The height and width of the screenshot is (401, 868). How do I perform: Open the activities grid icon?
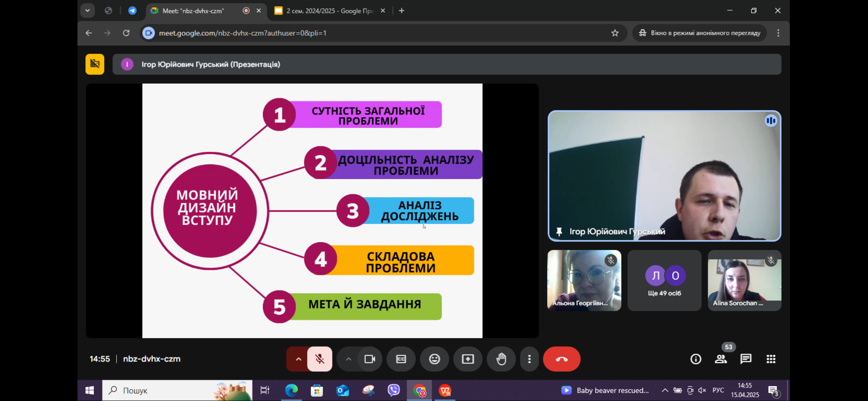[771, 359]
